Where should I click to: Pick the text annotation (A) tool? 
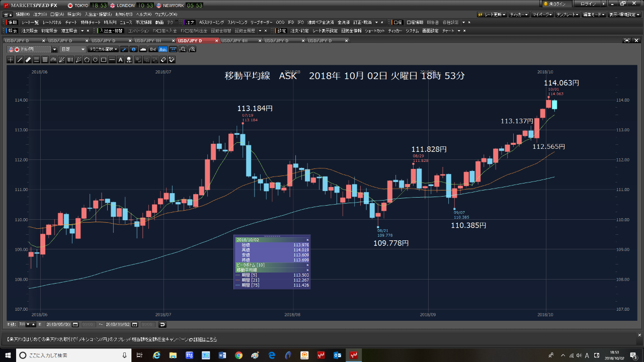[x=120, y=60]
